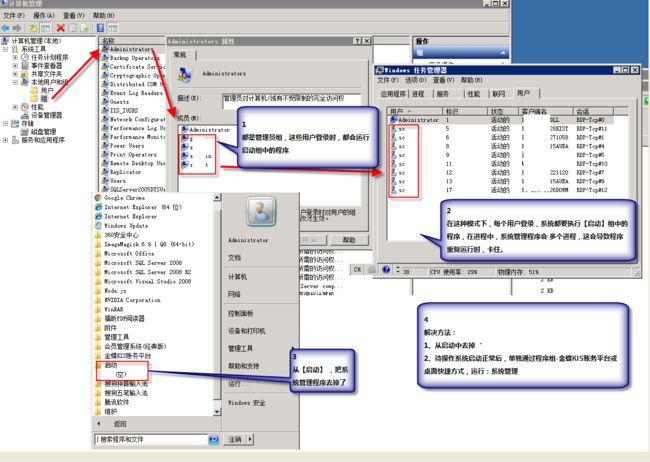Image resolution: width=650 pixels, height=462 pixels.
Task: Select the Backup Operators group icon
Action: pos(105,58)
